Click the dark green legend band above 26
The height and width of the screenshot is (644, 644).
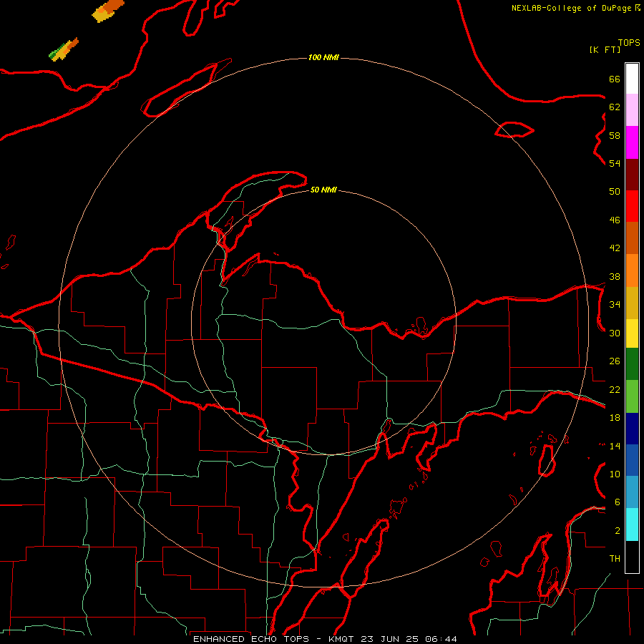tap(632, 364)
